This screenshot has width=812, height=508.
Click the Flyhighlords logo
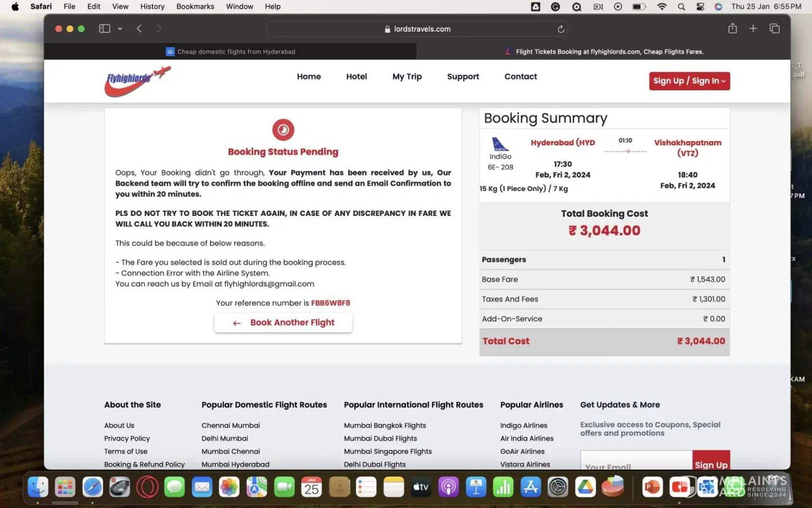[x=137, y=81]
